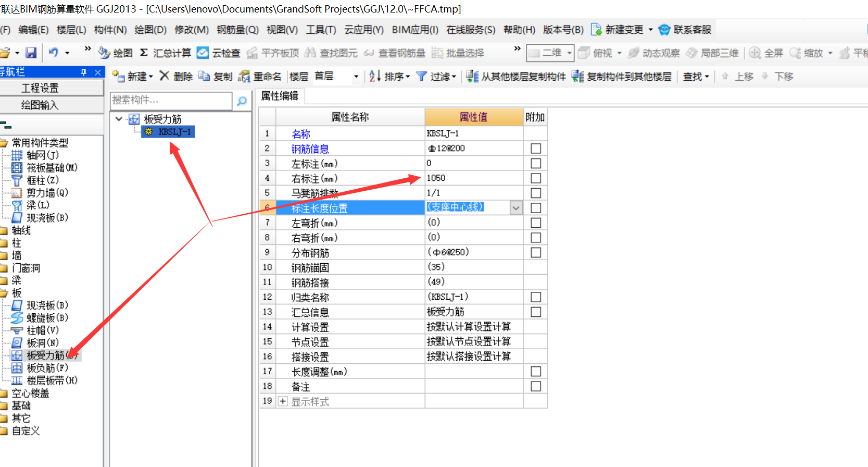Toggle 附加 checkbox for 标注长度位置 row
This screenshot has height=467, width=868.
click(x=535, y=208)
